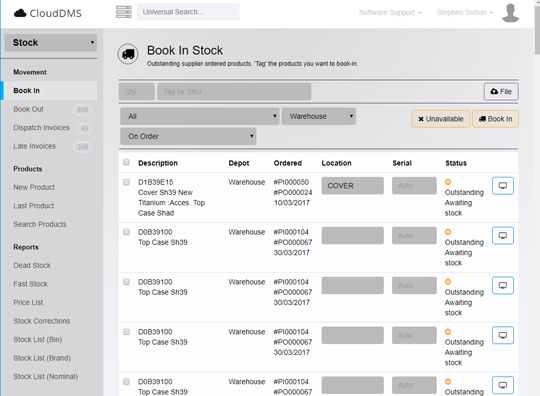
Task: Tick checkbox for second D0B39100 Top Case row
Action: tap(126, 282)
